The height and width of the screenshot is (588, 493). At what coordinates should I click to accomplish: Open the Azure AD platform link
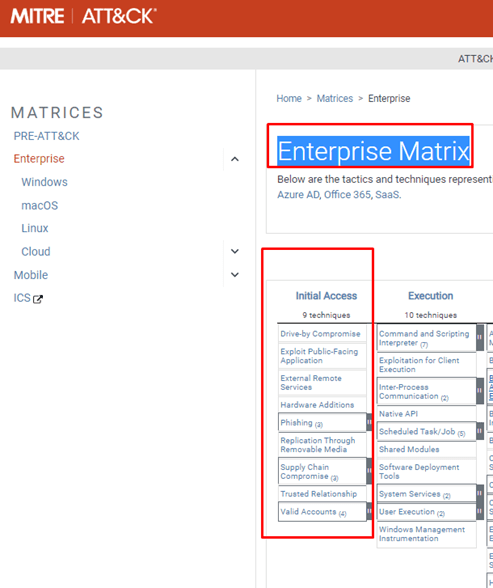[298, 195]
